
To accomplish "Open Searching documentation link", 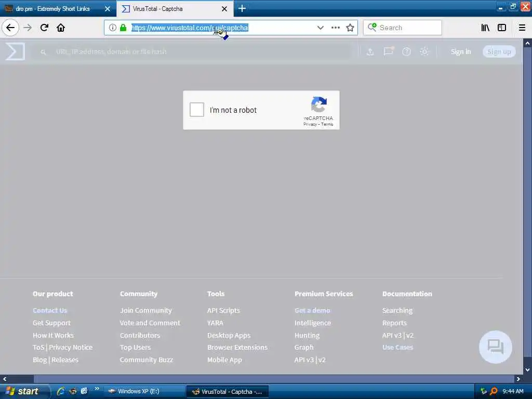I will pyautogui.click(x=397, y=310).
